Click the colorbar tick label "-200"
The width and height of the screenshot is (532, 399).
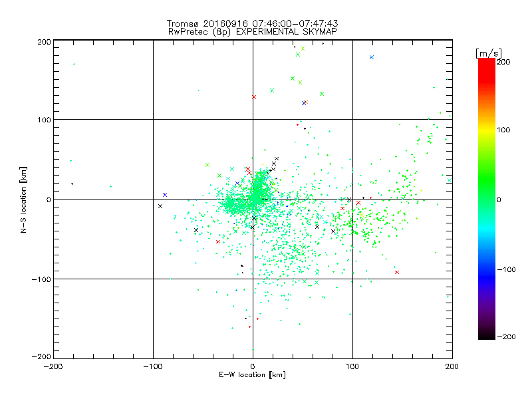tap(506, 336)
